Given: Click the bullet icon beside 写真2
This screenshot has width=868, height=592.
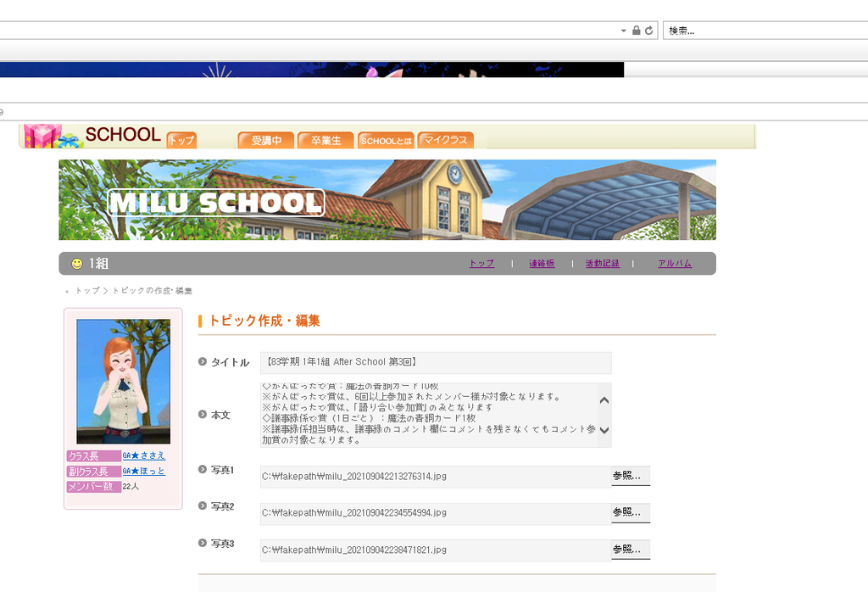Looking at the screenshot, I should point(203,505).
